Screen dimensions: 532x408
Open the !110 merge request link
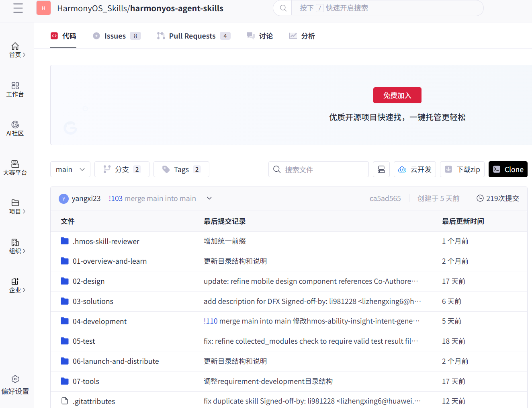click(x=211, y=321)
